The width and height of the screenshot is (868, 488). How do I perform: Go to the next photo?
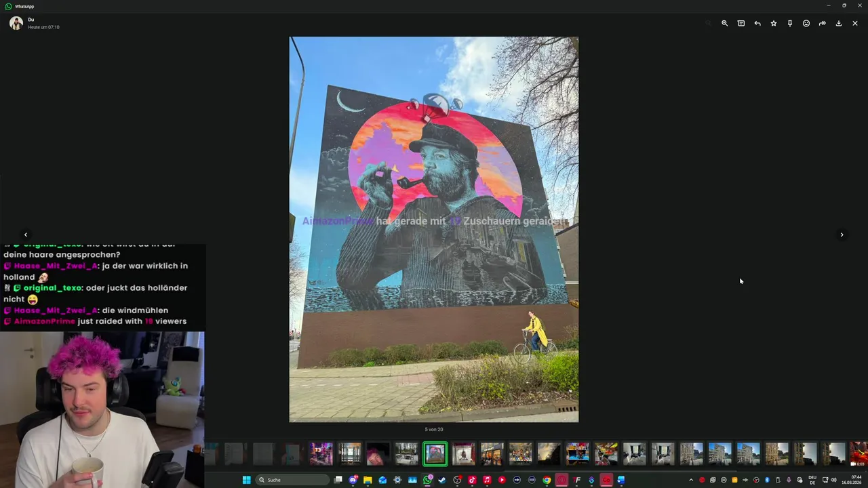click(x=842, y=235)
